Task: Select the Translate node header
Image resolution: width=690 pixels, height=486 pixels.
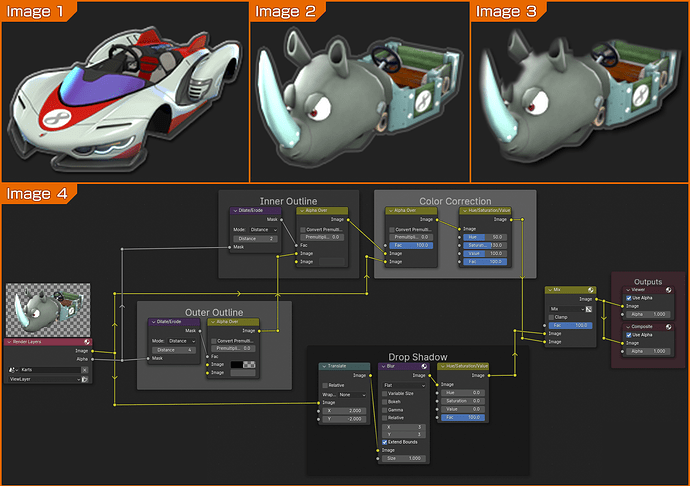Action: point(344,366)
